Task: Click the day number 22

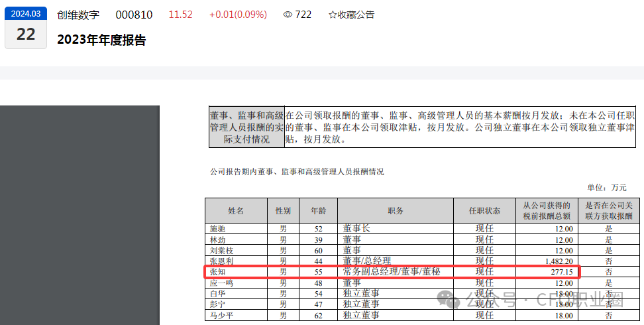Action: 26,34
